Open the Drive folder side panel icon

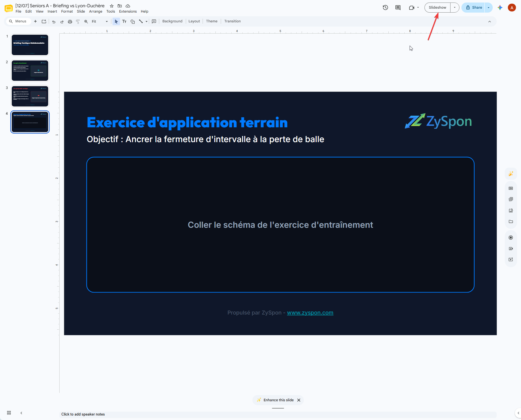tap(511, 222)
